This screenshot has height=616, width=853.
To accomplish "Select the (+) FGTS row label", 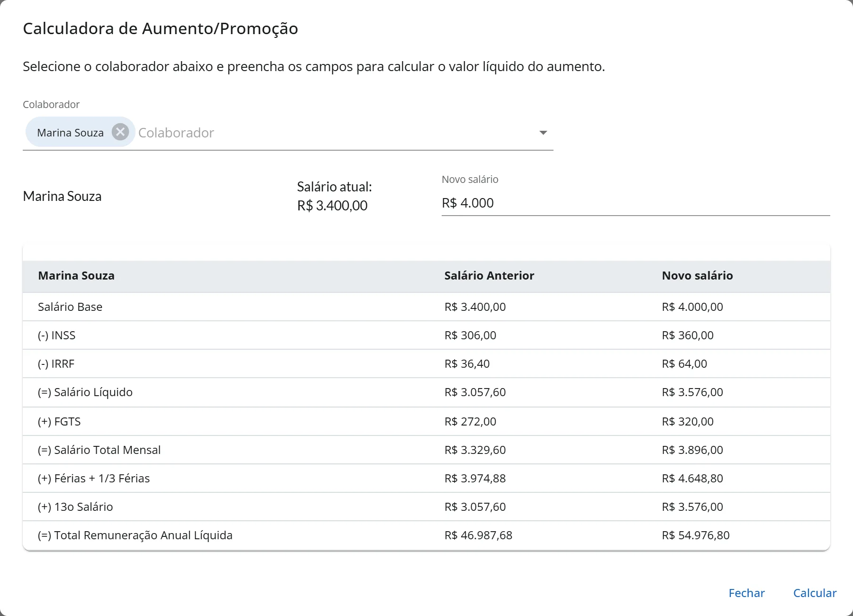I will point(59,421).
